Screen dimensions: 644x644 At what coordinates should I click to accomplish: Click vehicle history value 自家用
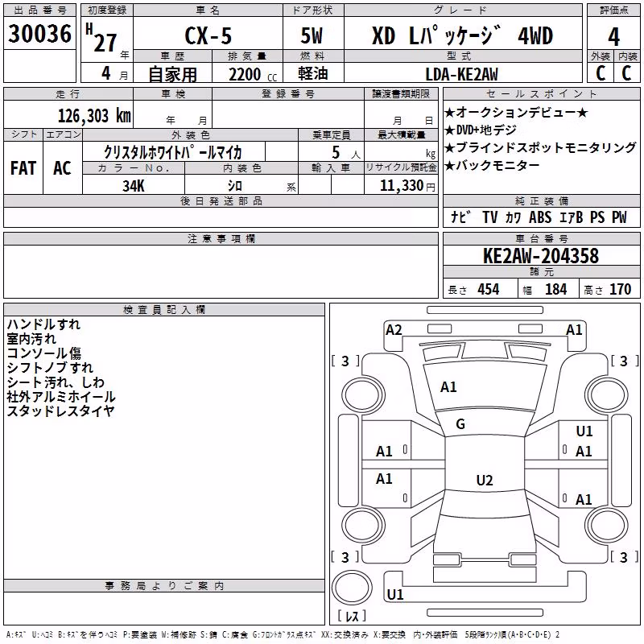tap(172, 74)
